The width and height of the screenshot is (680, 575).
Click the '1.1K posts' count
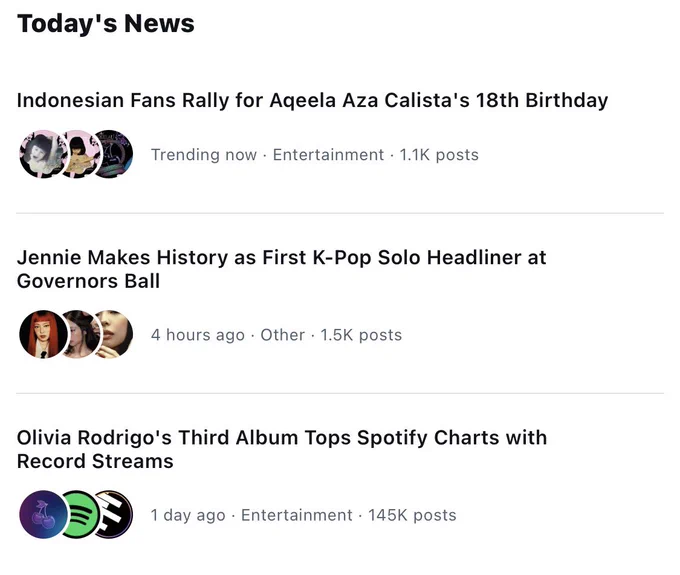[x=439, y=155]
